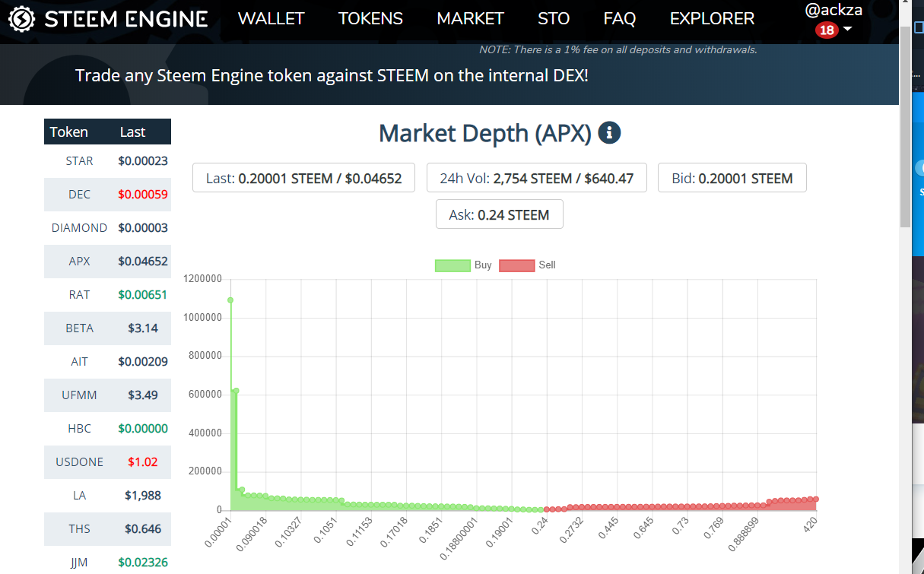Select the STAR token row

pos(107,161)
